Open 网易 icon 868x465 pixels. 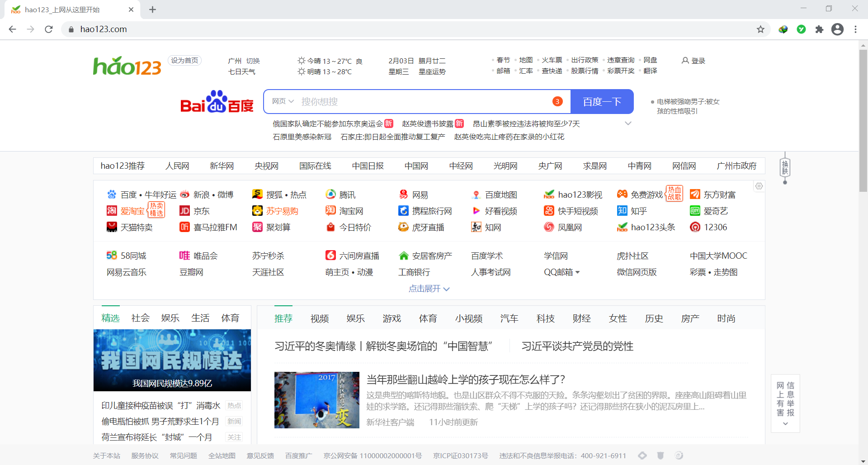pyautogui.click(x=403, y=195)
